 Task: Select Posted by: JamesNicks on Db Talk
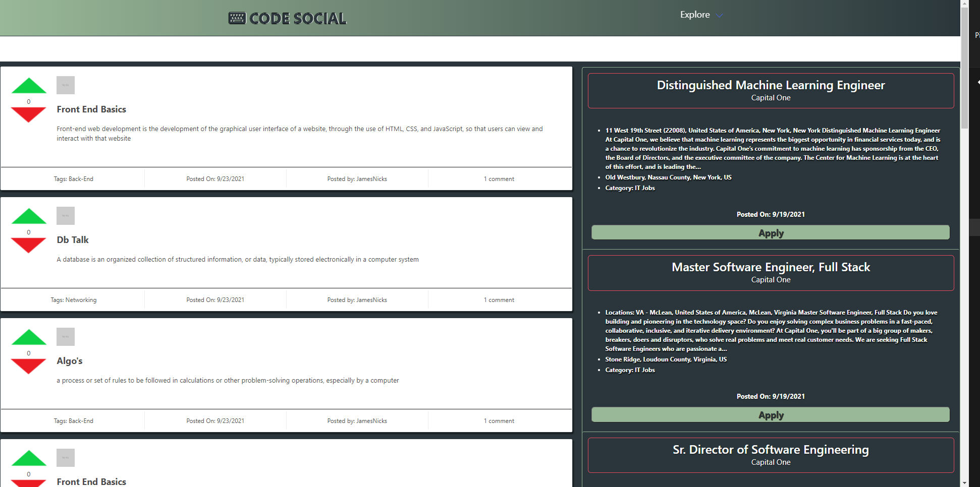(x=357, y=300)
